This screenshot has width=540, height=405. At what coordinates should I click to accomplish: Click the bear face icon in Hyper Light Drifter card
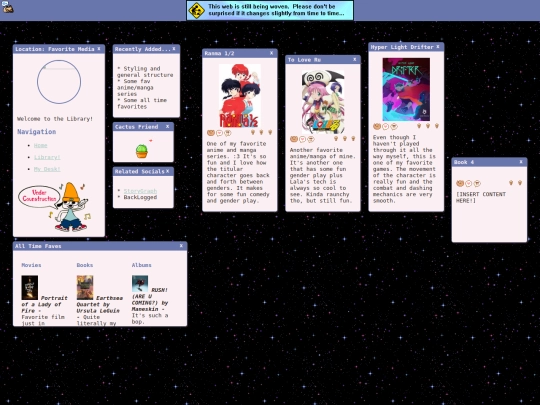coord(377,126)
